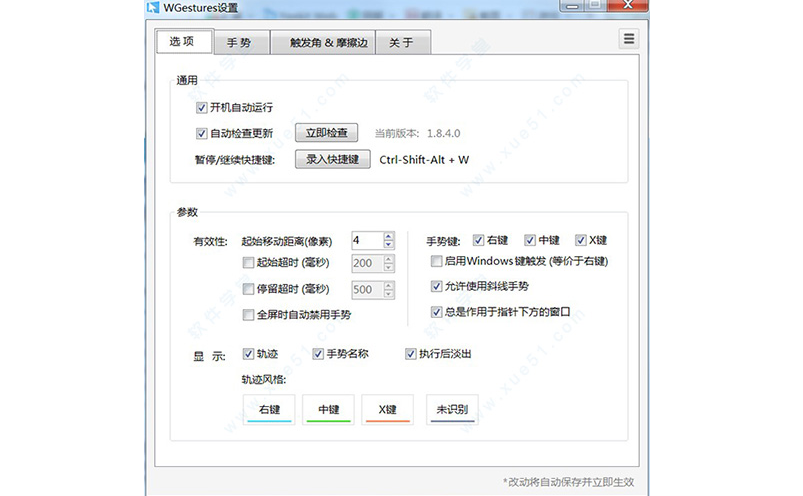Viewport: 803px width, 496px height.
Task: Switch to the 选项 tab
Action: coord(184,41)
